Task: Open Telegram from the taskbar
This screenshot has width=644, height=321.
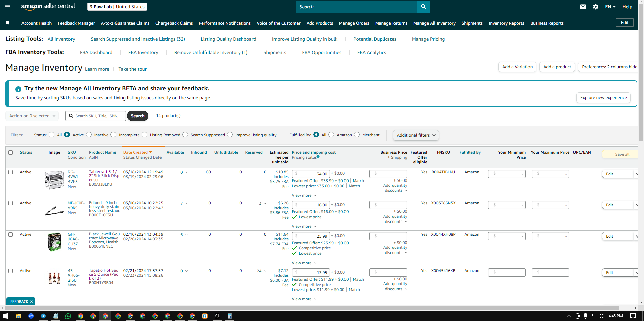Action: 43,316
